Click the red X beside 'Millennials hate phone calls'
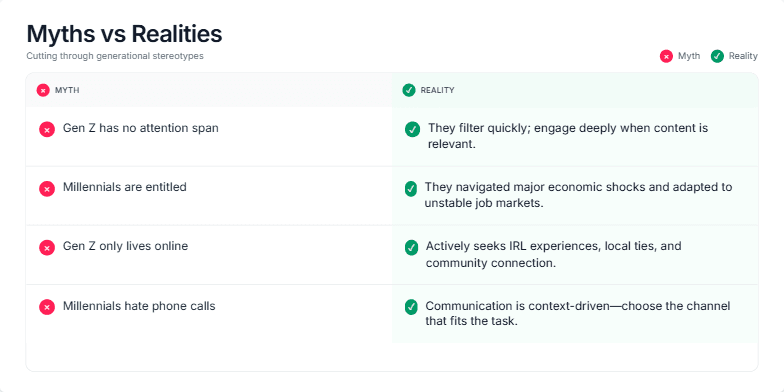The image size is (784, 392). (47, 307)
